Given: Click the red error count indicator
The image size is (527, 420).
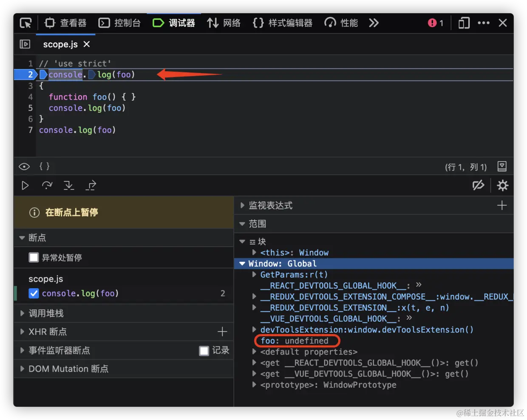Looking at the screenshot, I should (x=436, y=23).
